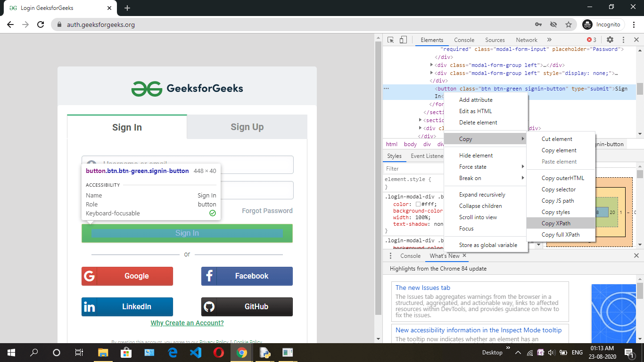Image resolution: width=644 pixels, height=362 pixels.
Task: Select Copy outerHTML
Action: pyautogui.click(x=561, y=178)
